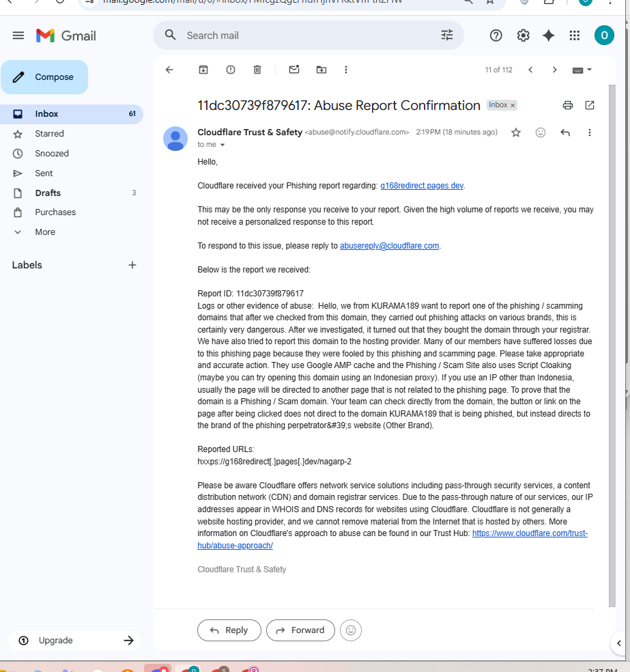Open email in new window
This screenshot has height=672, width=630.
(x=590, y=105)
